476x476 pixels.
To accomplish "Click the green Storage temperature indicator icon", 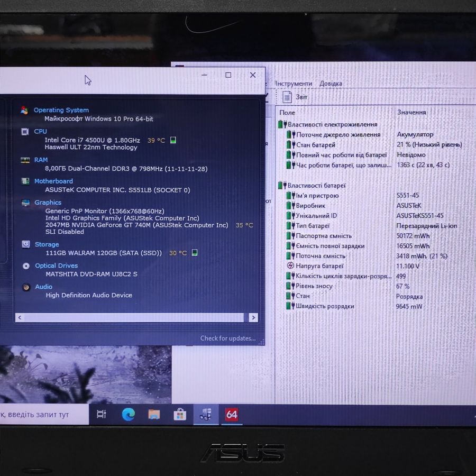I will 195,253.
